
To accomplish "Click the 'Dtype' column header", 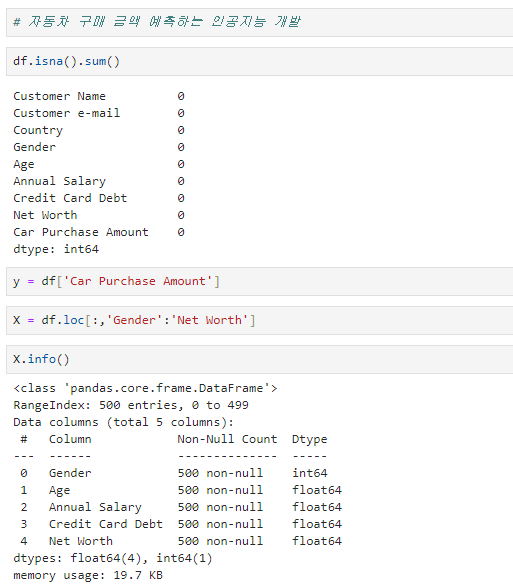I will (309, 440).
